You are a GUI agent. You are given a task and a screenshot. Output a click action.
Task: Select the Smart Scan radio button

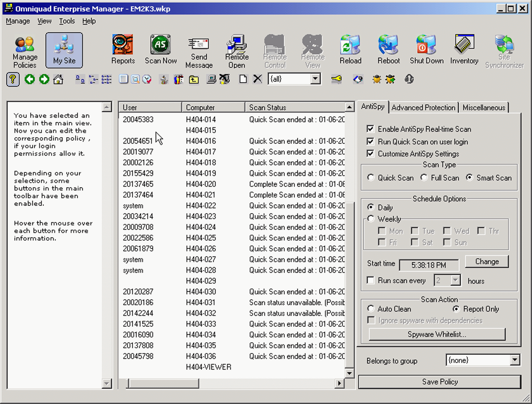[x=469, y=178]
